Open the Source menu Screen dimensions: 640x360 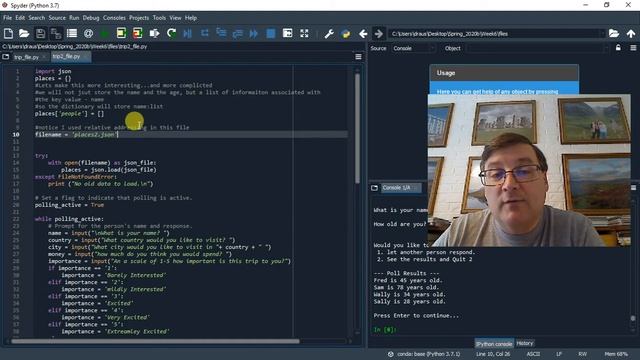point(57,18)
